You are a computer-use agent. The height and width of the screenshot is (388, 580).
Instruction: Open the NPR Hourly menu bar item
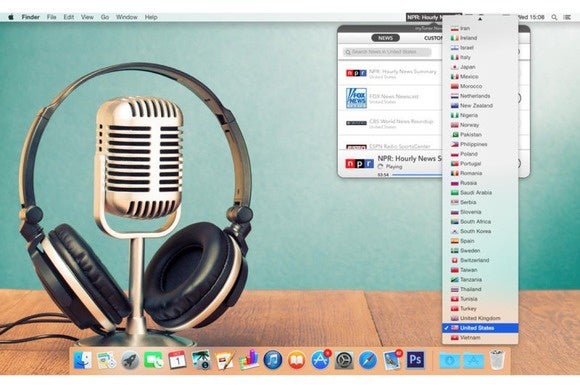[x=434, y=17]
